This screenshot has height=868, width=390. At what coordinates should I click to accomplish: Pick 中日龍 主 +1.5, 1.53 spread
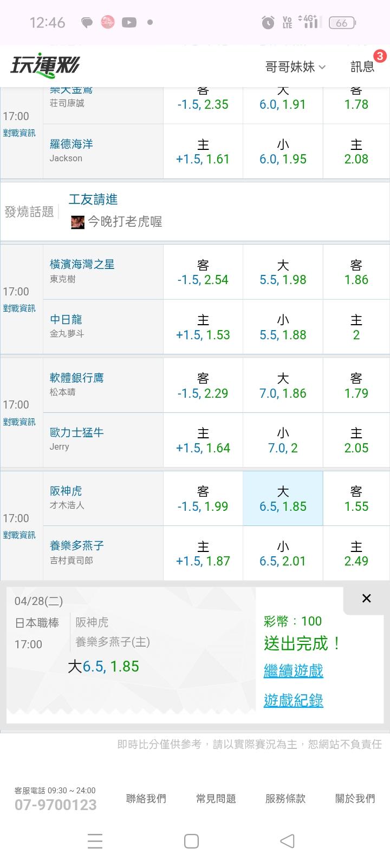click(203, 327)
